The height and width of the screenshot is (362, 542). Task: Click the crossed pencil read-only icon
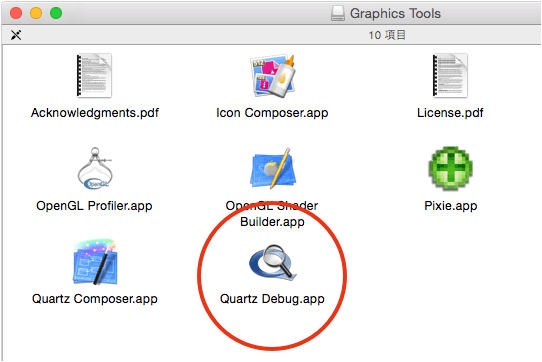tap(16, 35)
